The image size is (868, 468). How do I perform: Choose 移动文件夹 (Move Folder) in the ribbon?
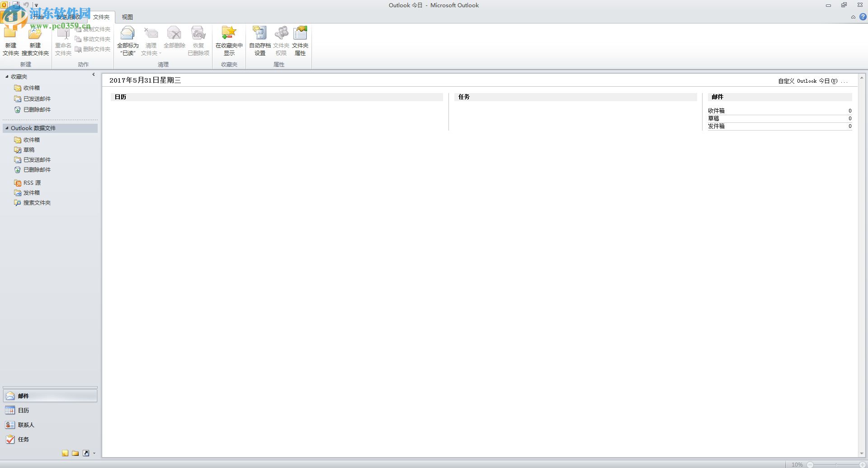(x=93, y=39)
